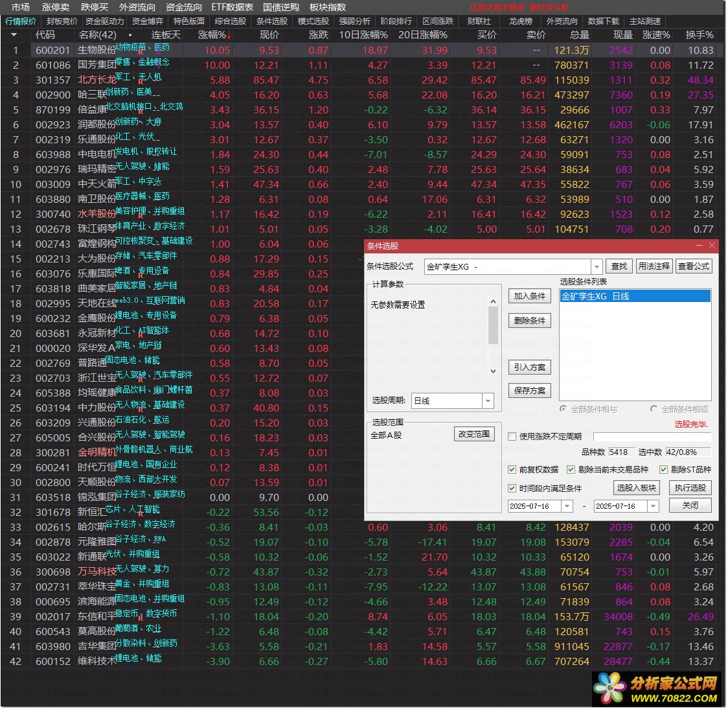Open the start date 2025-07-16 dropdown
The width and height of the screenshot is (728, 709).
[567, 506]
